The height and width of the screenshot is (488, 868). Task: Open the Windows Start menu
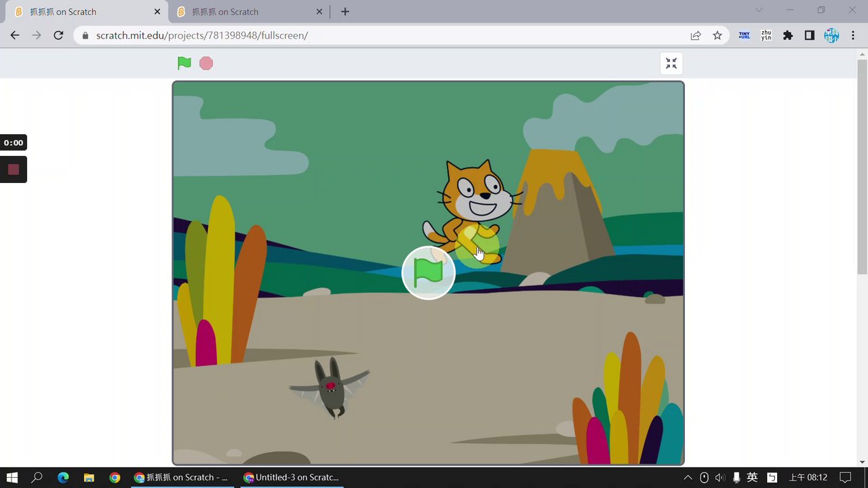tap(12, 477)
